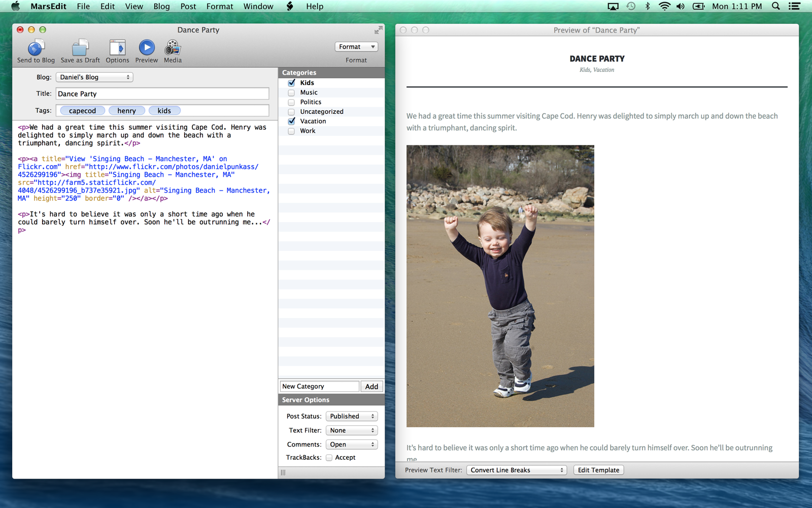Open the battery status icon
The height and width of the screenshot is (508, 812).
(699, 6)
